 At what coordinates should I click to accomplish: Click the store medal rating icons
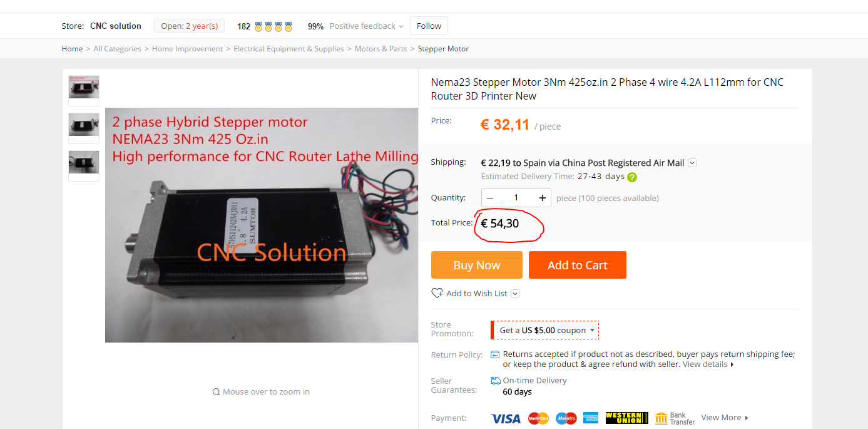274,26
